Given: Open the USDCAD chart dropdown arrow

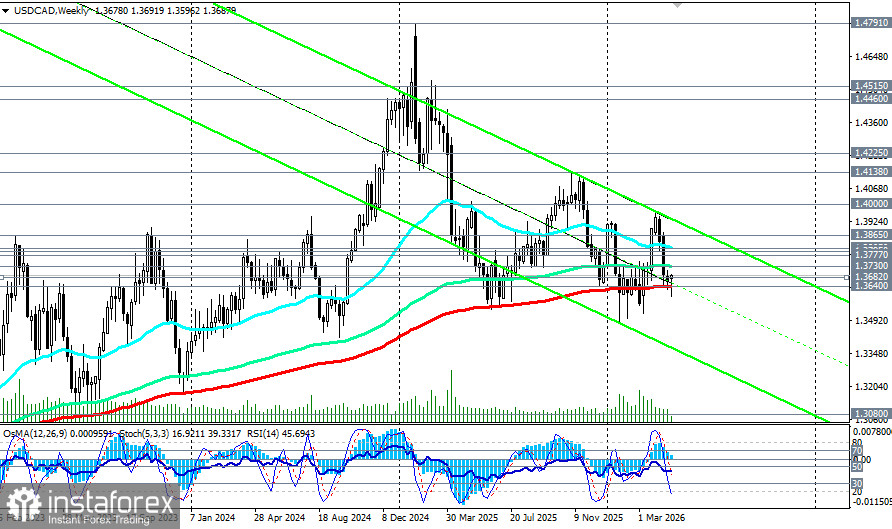Looking at the screenshot, I should 6,10.
